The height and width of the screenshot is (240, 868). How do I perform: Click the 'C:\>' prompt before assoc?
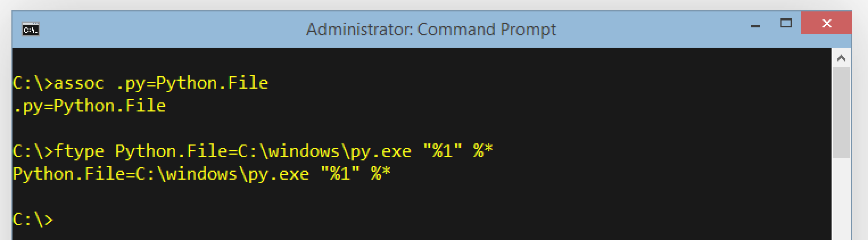tap(32, 83)
